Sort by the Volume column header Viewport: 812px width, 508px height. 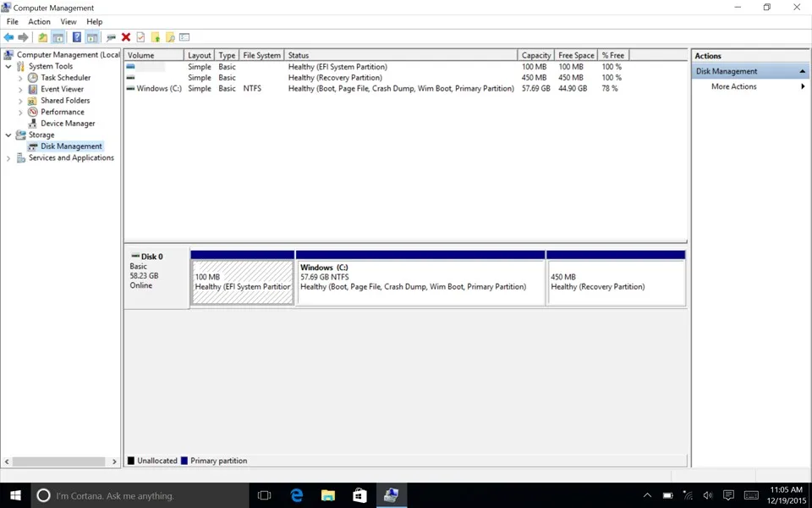click(x=154, y=55)
